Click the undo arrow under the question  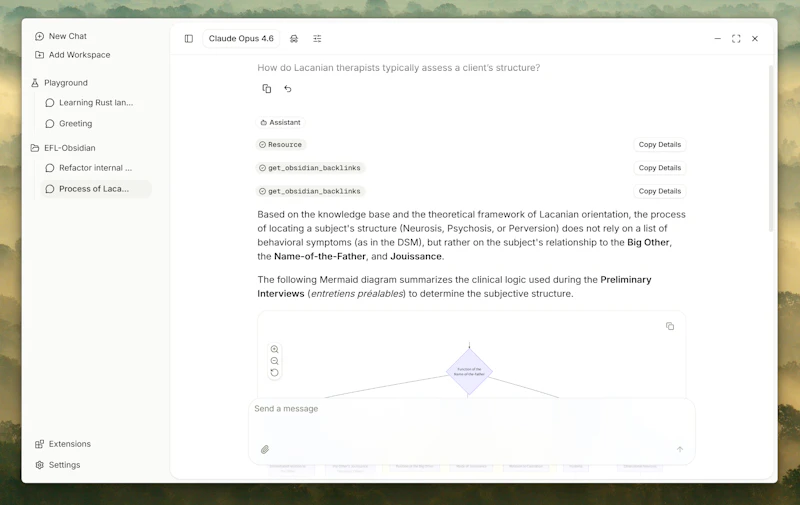pyautogui.click(x=288, y=89)
